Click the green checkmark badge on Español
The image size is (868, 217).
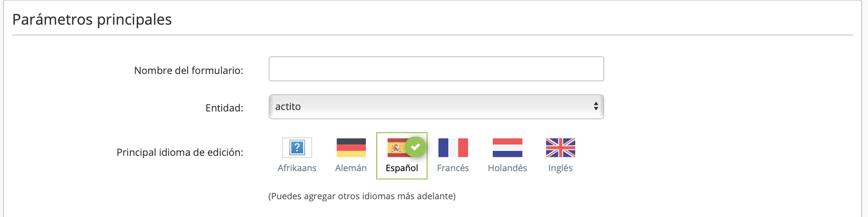pyautogui.click(x=416, y=146)
